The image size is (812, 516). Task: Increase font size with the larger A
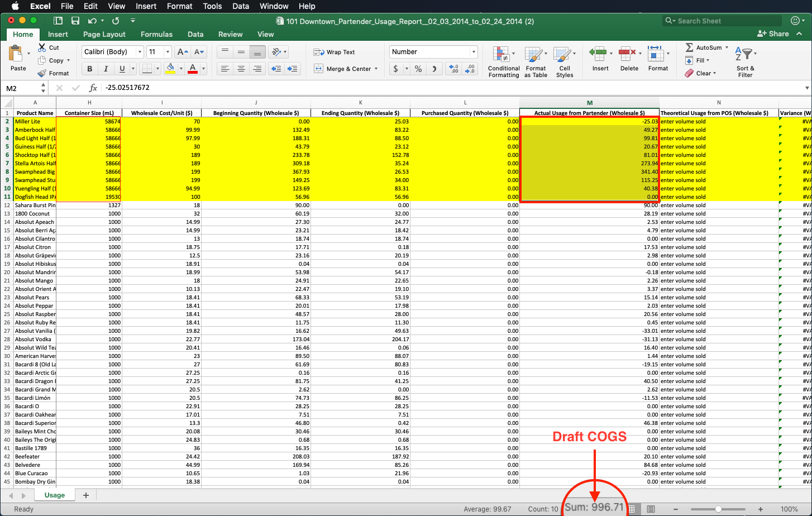pyautogui.click(x=182, y=52)
